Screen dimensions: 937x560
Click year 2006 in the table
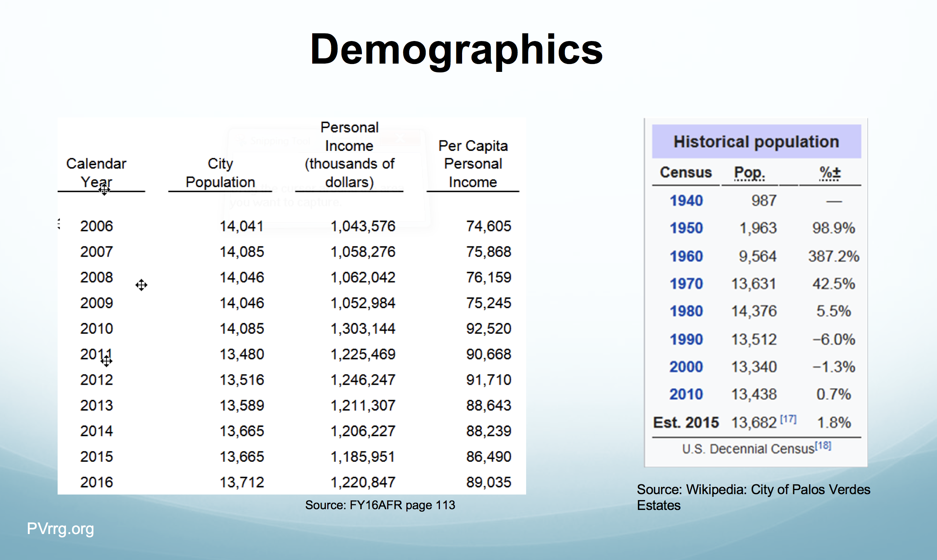[x=96, y=226]
